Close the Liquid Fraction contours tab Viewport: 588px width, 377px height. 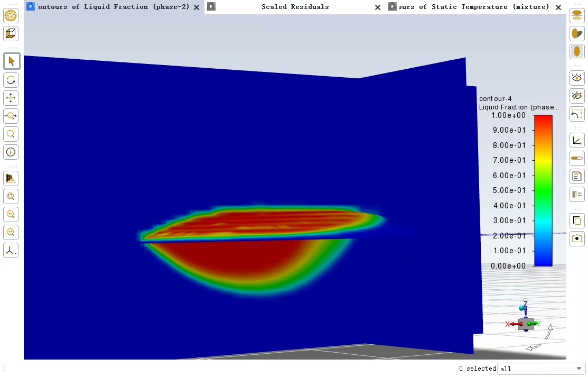pyautogui.click(x=197, y=7)
